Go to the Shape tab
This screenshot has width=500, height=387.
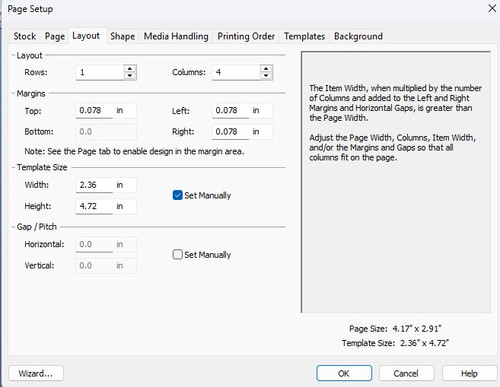click(x=122, y=36)
